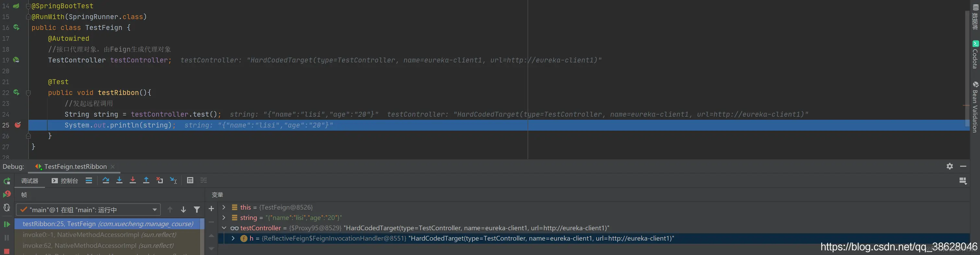The height and width of the screenshot is (255, 980).
Task: Click the pause program icon
Action: pos(6,238)
